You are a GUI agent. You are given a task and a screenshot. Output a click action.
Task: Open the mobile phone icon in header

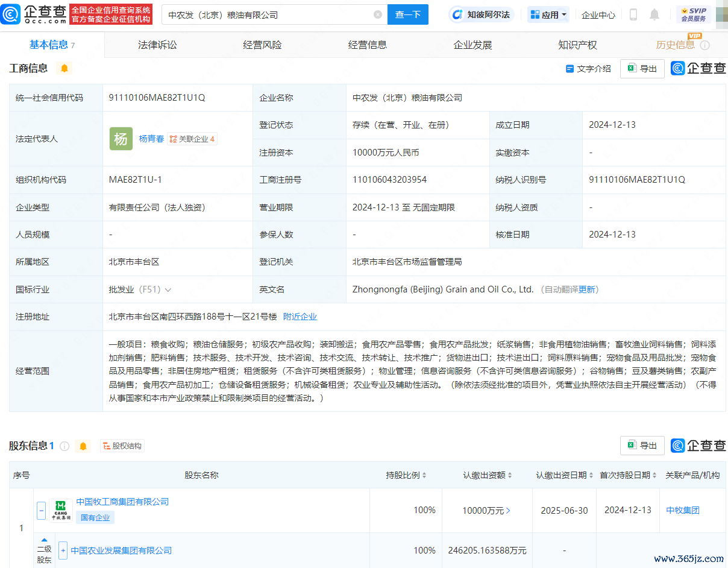point(633,14)
